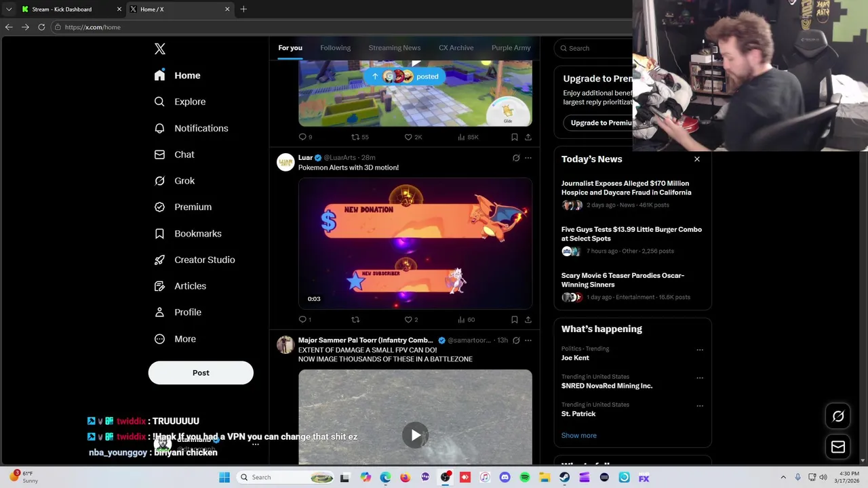
Task: Reload the page
Action: pyautogui.click(x=41, y=27)
